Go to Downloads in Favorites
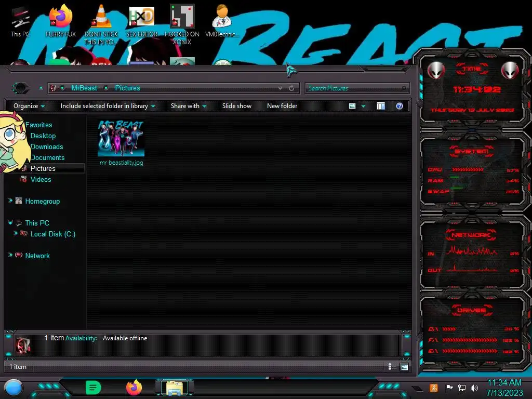The image size is (532, 399). point(47,147)
